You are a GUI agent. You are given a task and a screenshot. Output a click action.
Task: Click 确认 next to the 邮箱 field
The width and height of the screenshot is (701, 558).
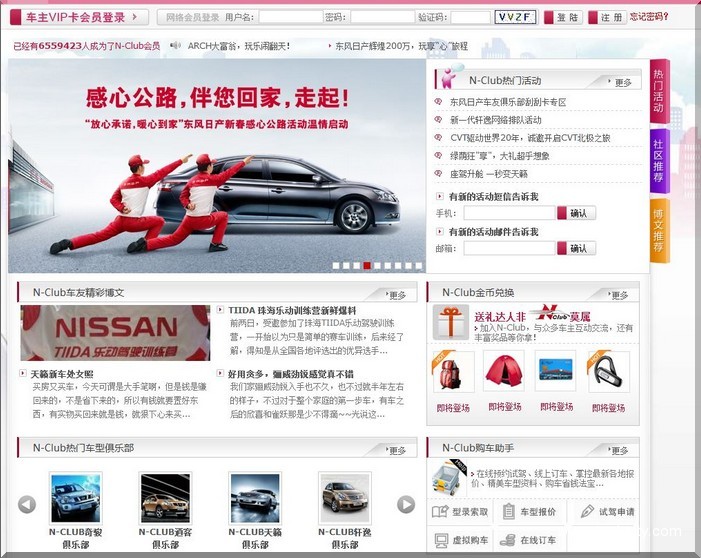(576, 248)
